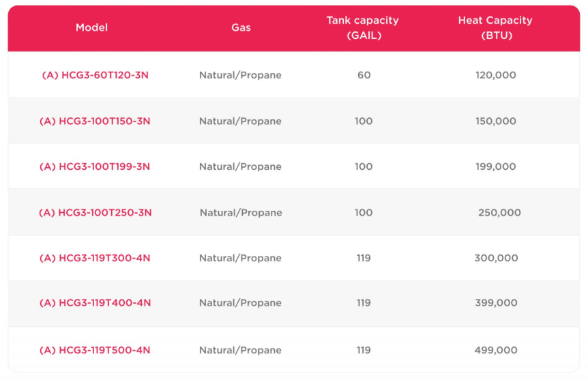Click the Tank capacity (GAIL) header

362,28
